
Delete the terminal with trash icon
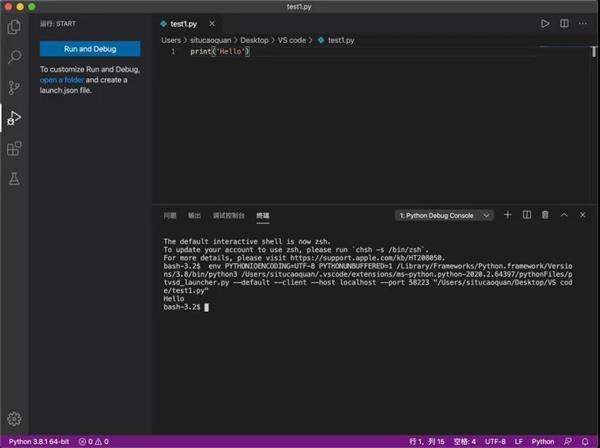tap(545, 215)
